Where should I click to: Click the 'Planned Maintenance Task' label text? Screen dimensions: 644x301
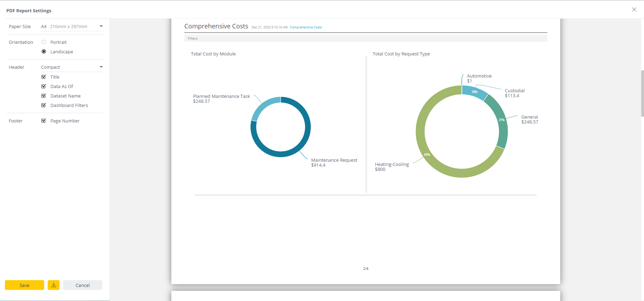[221, 96]
